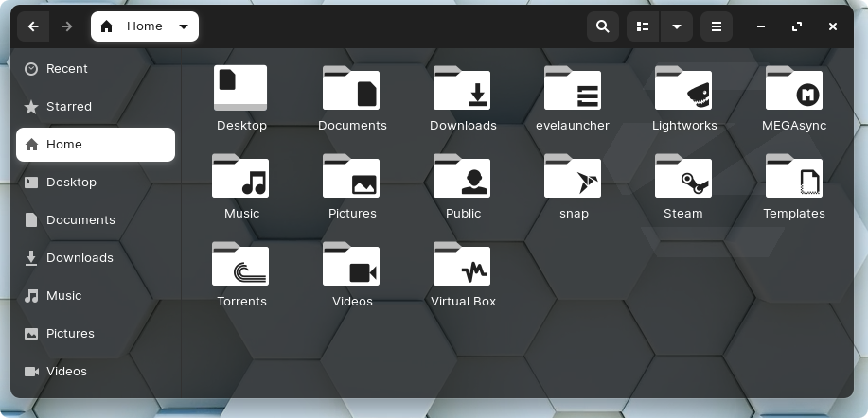Click the "Lightworks" folder name label
This screenshot has height=418, width=868.
pos(684,126)
